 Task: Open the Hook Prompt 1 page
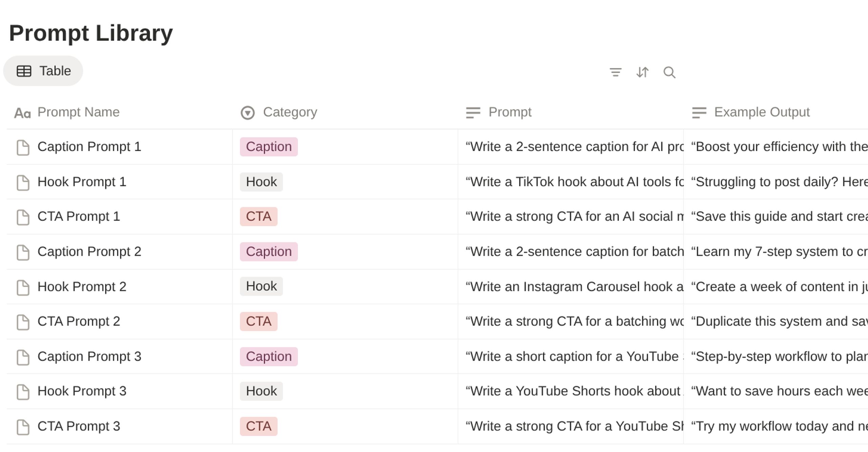(82, 182)
